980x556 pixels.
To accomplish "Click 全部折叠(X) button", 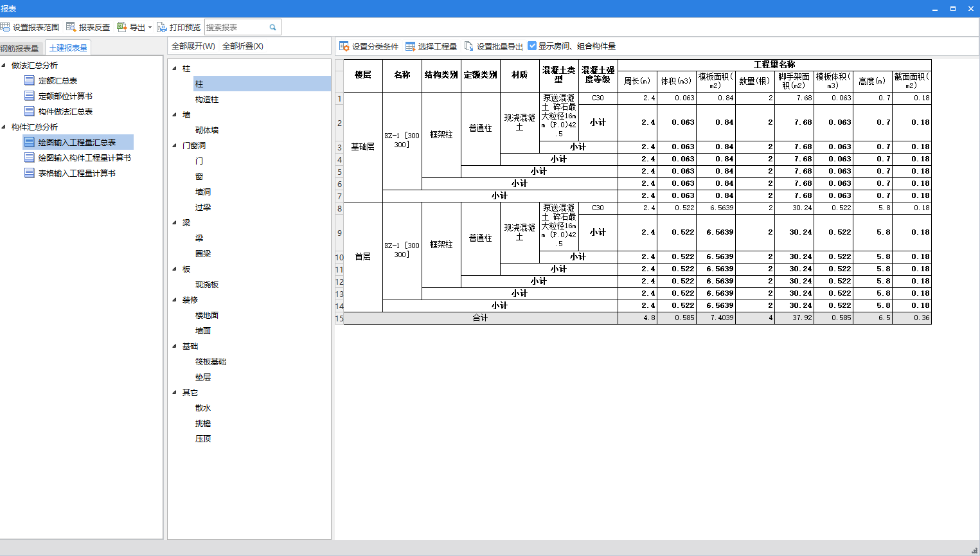I will coord(243,46).
